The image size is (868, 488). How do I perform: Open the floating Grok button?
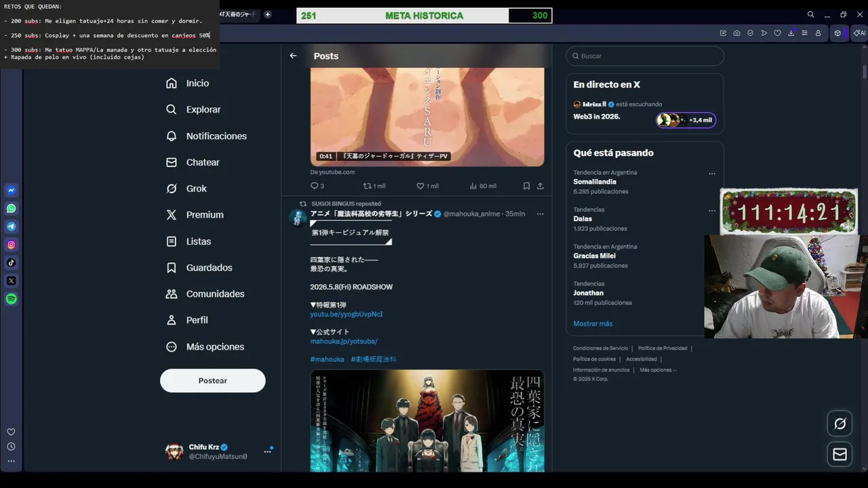840,424
